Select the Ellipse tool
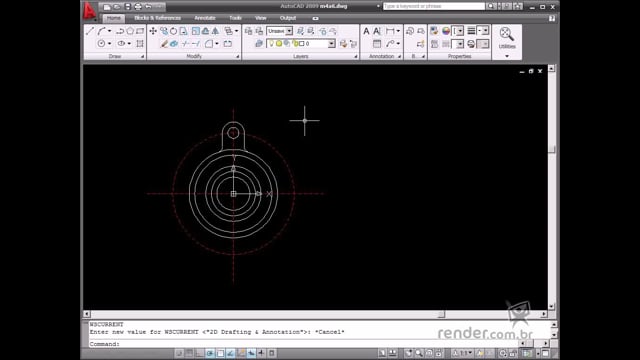The width and height of the screenshot is (640, 360). click(121, 43)
